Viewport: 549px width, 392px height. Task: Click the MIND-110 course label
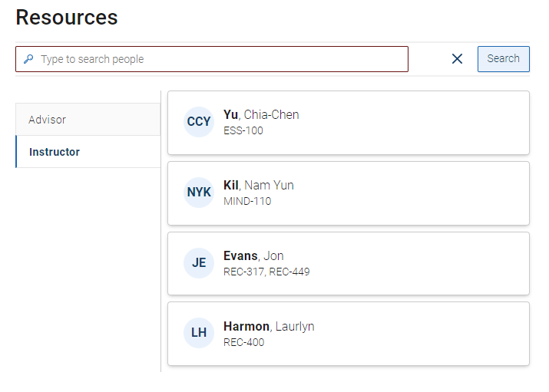click(x=247, y=202)
